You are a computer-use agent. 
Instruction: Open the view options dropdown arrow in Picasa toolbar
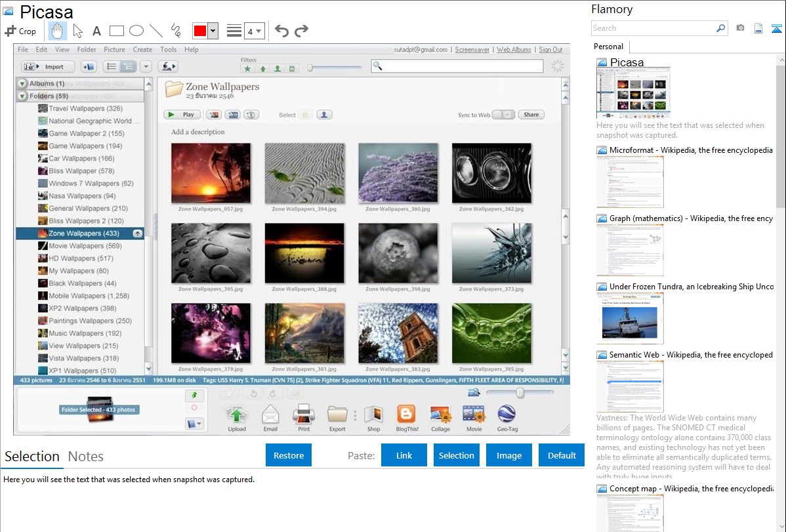[146, 67]
